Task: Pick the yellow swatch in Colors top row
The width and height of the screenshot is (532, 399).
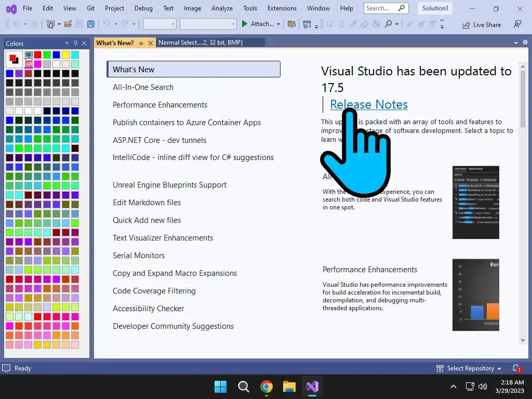Action: (x=65, y=55)
